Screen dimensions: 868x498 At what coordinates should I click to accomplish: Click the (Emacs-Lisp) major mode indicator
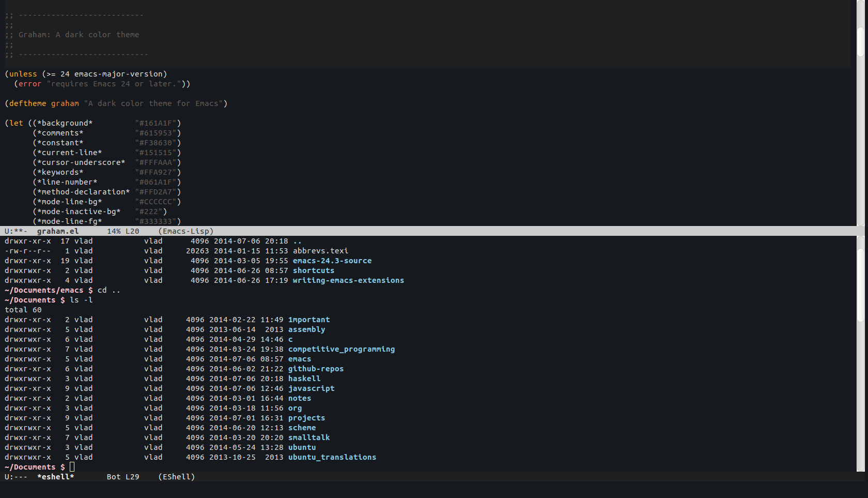pos(185,231)
